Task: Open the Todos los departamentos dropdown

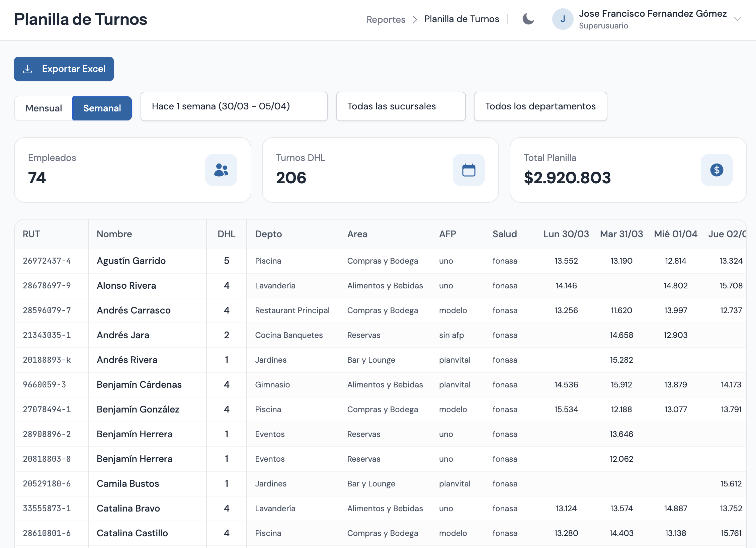Action: (540, 106)
